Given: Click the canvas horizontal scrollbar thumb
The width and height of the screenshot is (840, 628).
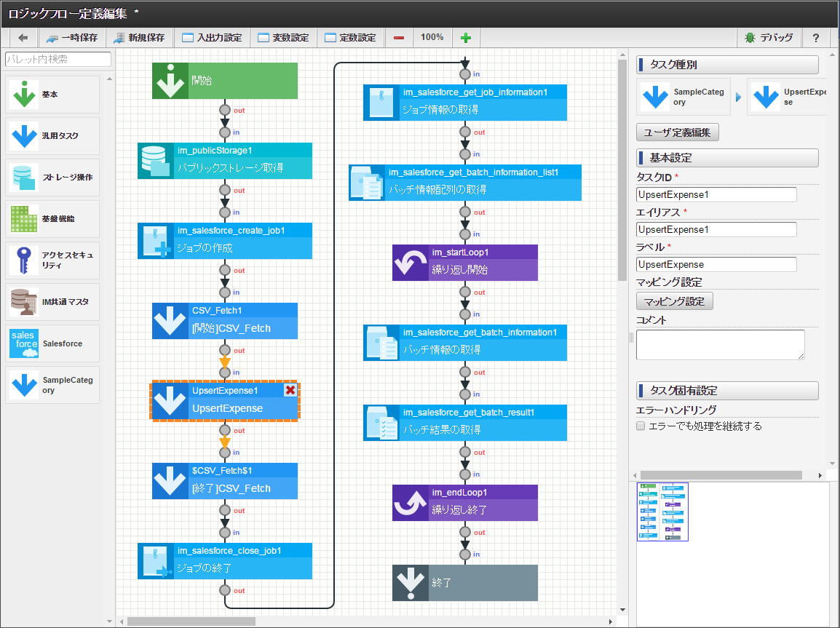Looking at the screenshot, I should click(x=191, y=621).
